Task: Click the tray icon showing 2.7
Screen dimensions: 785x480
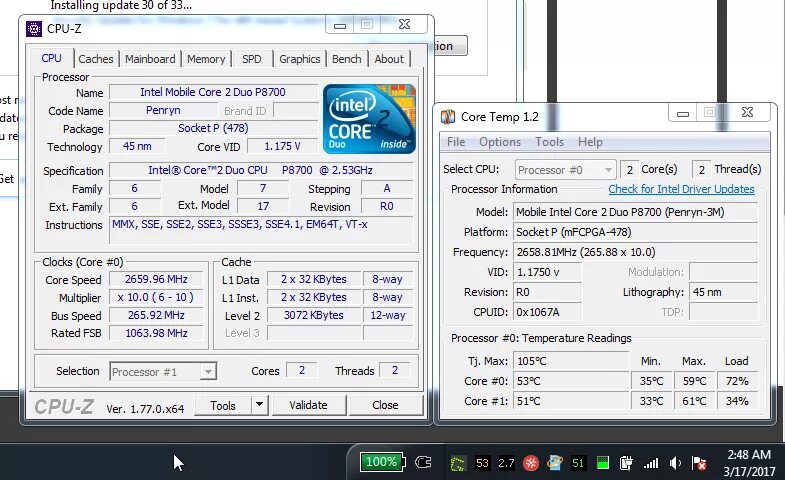Action: (506, 463)
